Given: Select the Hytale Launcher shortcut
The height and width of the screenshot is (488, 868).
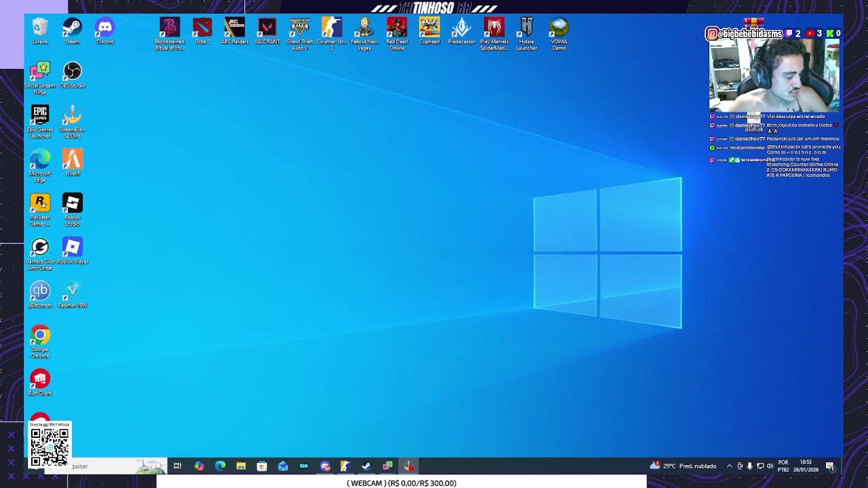Looking at the screenshot, I should 526,34.
